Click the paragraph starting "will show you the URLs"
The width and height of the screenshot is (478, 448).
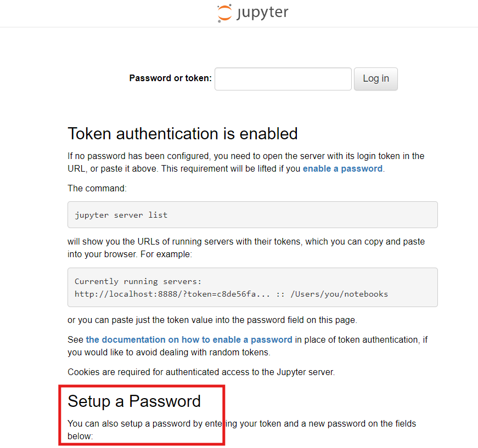point(246,248)
